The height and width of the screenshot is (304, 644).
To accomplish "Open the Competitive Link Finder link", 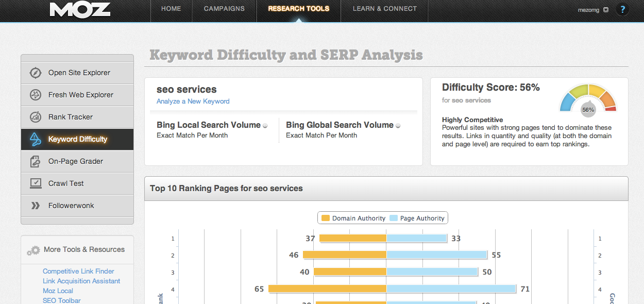I will coord(78,271).
